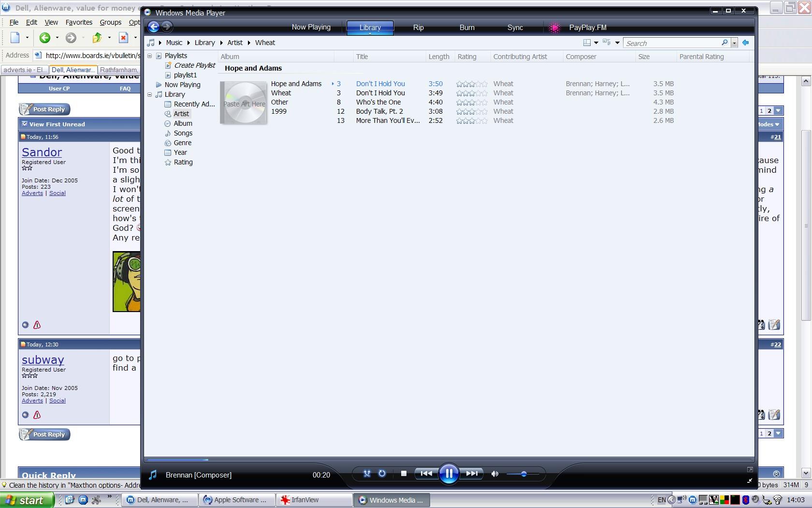
Task: Open the PayPlay.FM tab
Action: (588, 28)
